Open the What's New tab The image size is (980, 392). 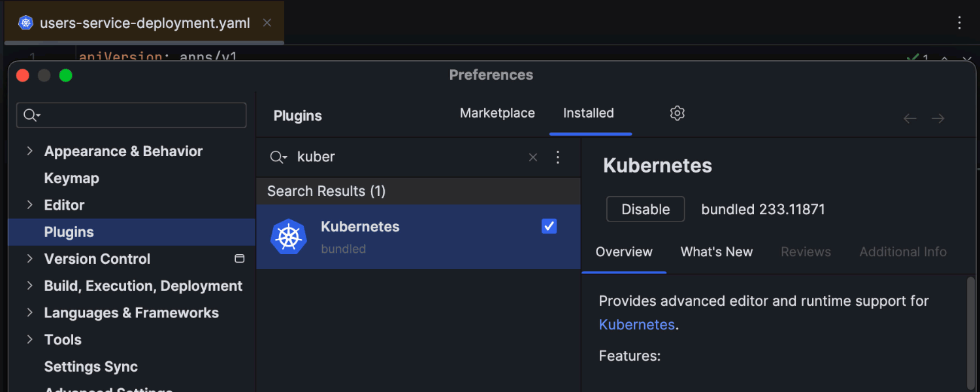tap(717, 252)
